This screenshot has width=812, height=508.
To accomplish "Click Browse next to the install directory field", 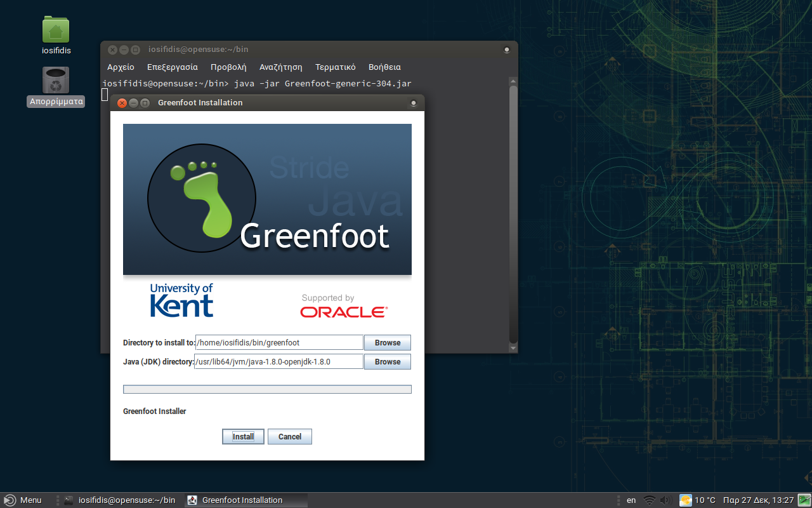I will pos(388,343).
